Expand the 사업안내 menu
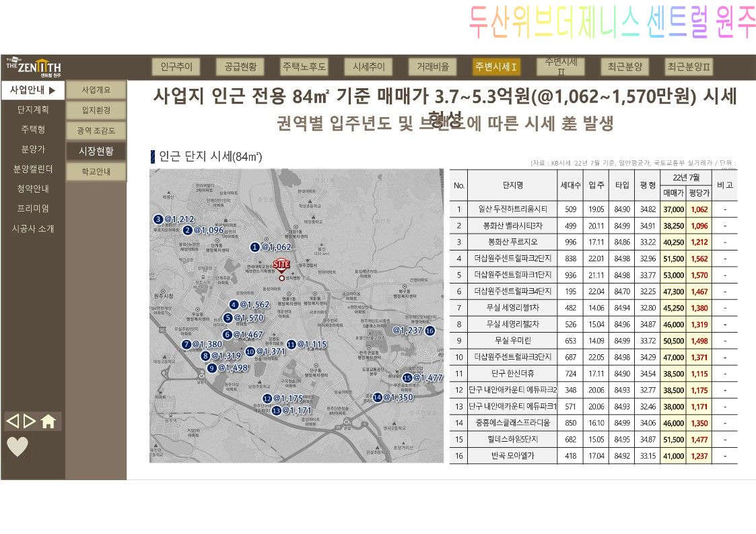756x534 pixels. 33,90
